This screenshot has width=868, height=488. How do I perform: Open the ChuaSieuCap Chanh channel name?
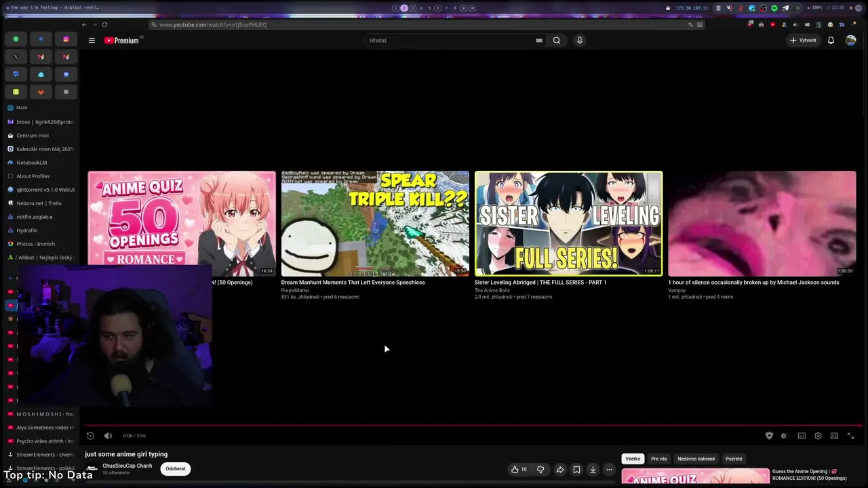click(x=127, y=466)
